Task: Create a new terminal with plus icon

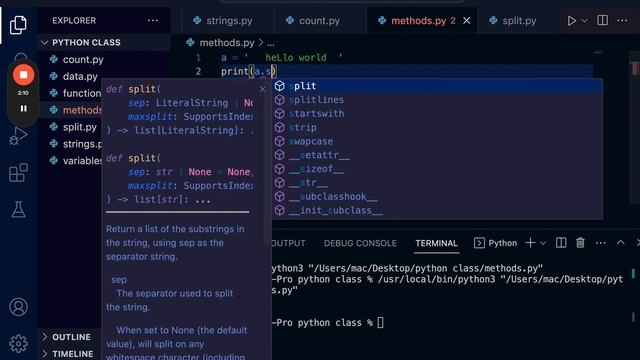Action: point(530,243)
